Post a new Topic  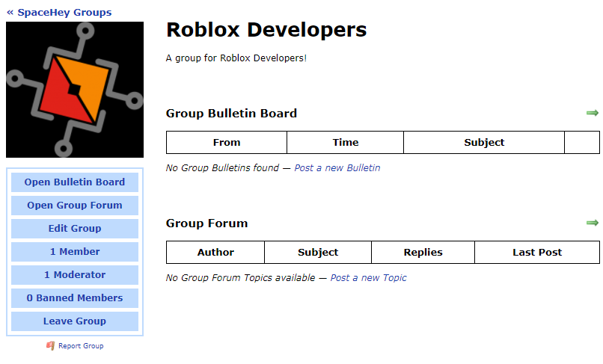tap(368, 278)
